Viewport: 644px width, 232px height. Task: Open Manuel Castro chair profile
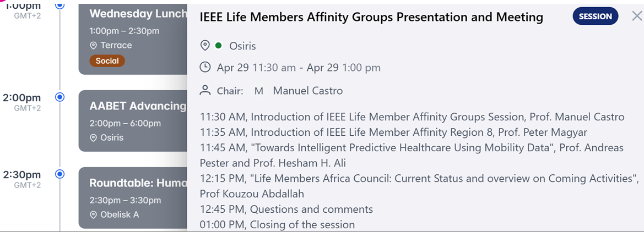pyautogui.click(x=307, y=91)
